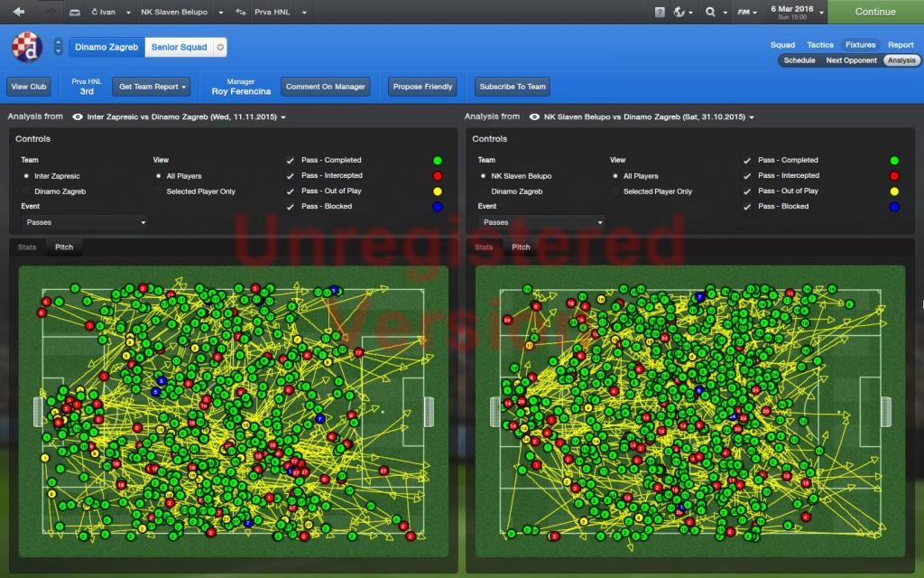Uncheck Pass - Completed in left panel

point(291,161)
